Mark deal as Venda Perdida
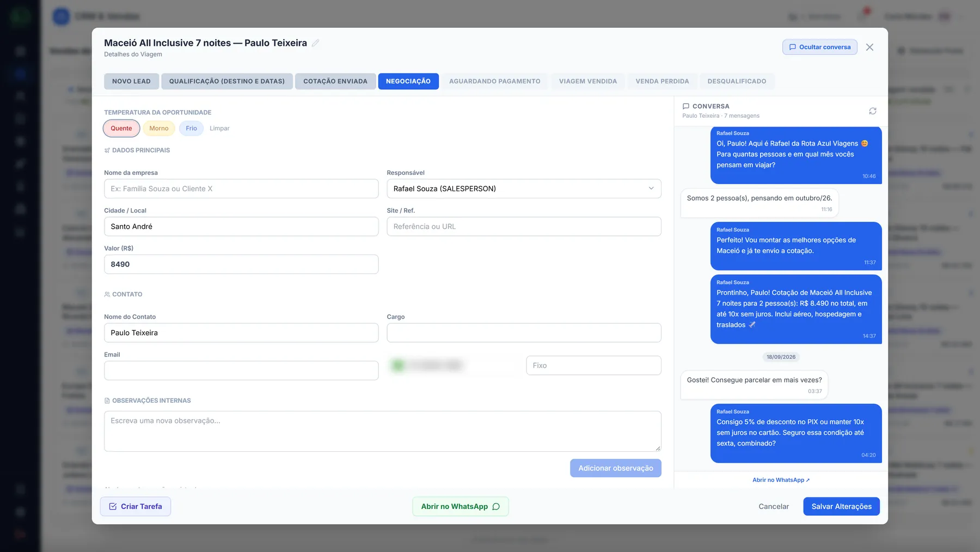This screenshot has width=980, height=552. (663, 81)
